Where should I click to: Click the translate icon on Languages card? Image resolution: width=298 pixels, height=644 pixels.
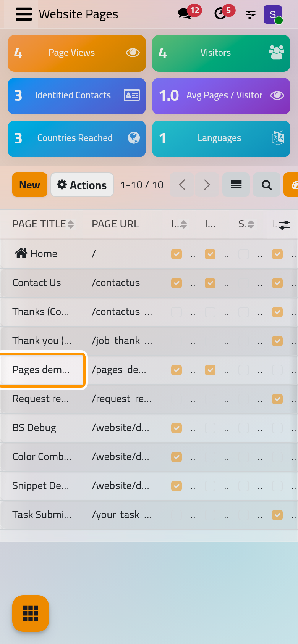point(278,138)
